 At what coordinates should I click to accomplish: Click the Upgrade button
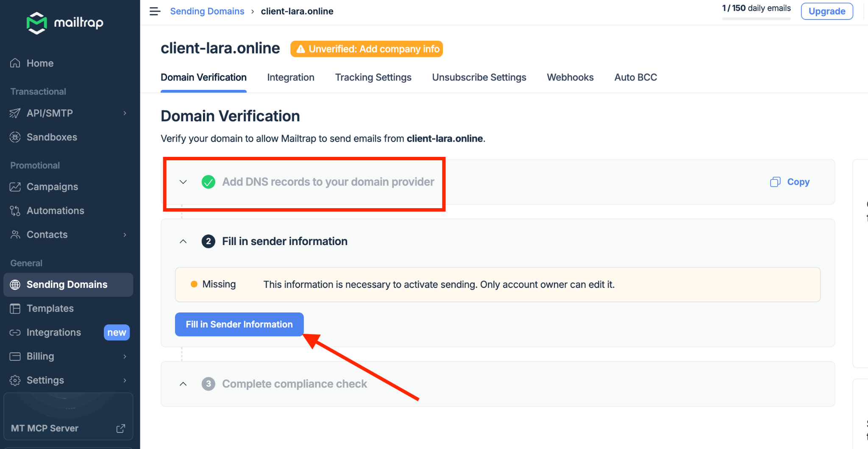(x=826, y=11)
